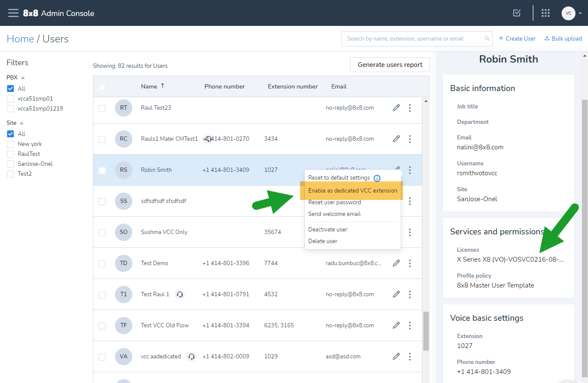Viewport: 588px width, 383px height.
Task: Choose Reset user password
Action: 334,202
